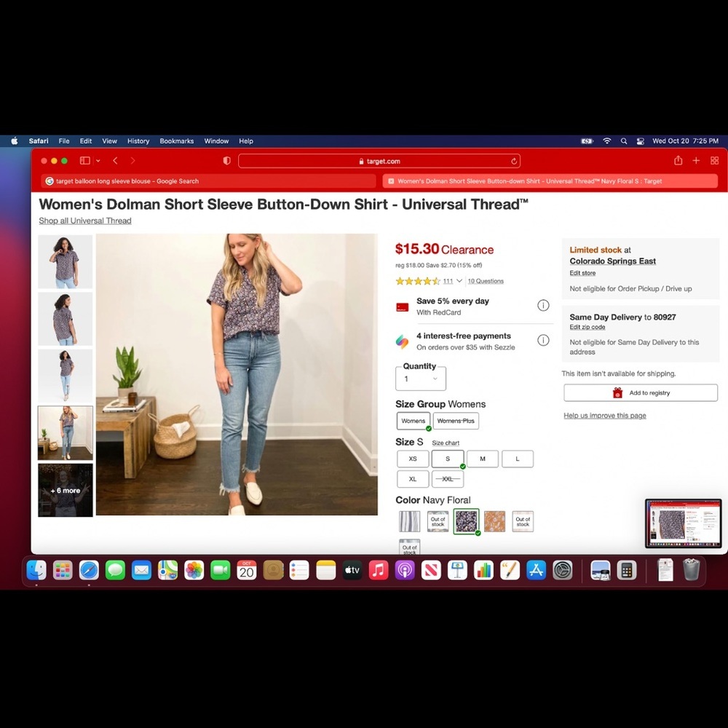
Task: Go back with the Safari back arrow
Action: click(115, 161)
